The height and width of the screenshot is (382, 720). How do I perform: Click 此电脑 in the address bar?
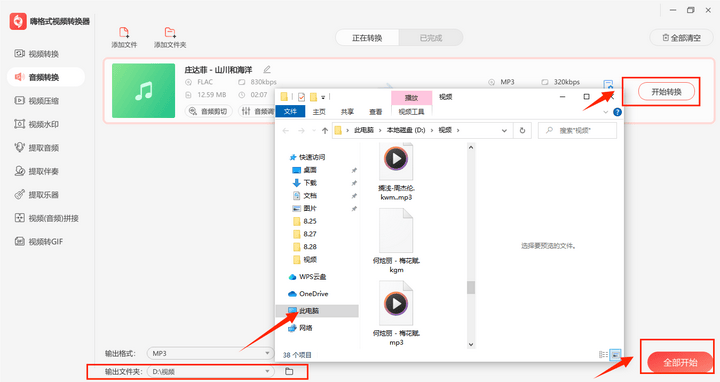tap(364, 130)
